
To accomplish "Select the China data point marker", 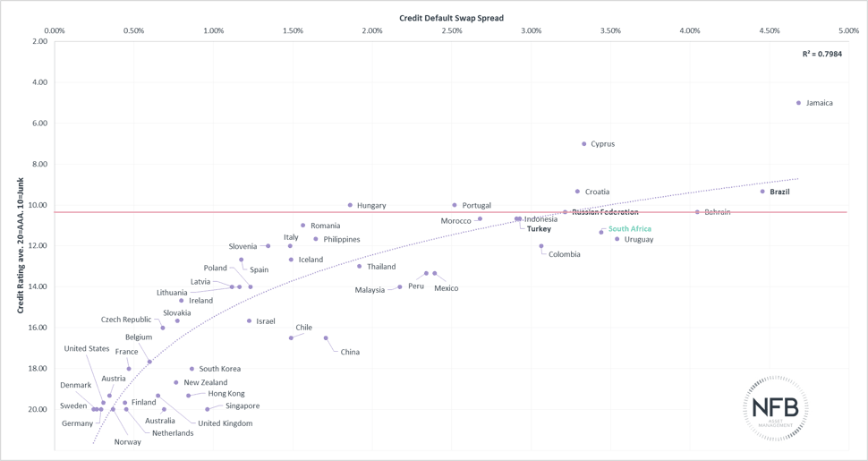I will 326,338.
